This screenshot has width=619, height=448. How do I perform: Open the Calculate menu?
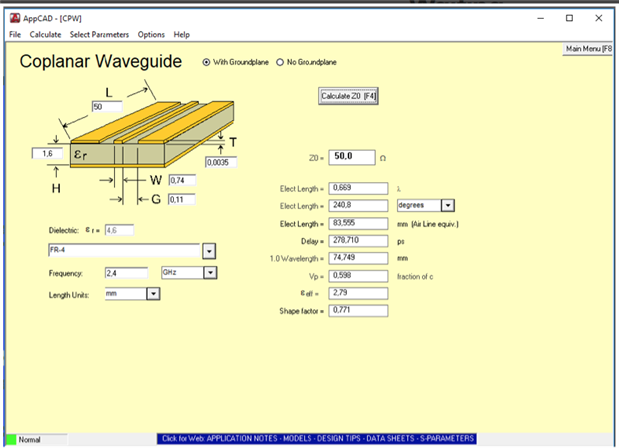(45, 35)
